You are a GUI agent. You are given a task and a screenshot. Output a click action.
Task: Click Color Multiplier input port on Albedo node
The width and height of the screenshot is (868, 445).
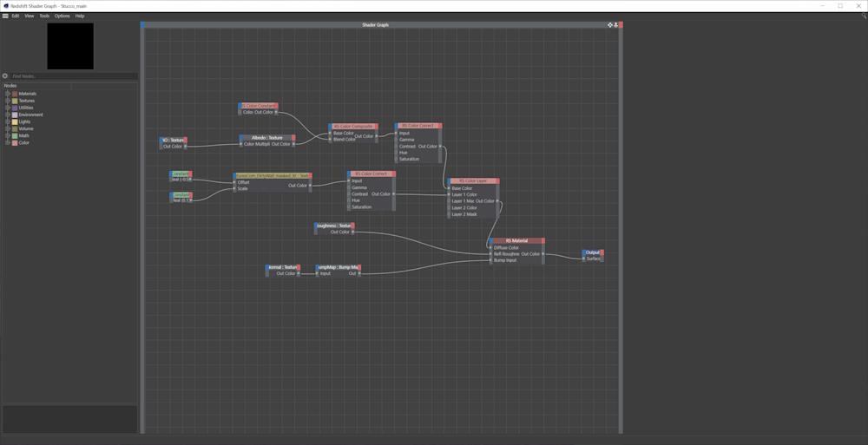click(x=240, y=144)
